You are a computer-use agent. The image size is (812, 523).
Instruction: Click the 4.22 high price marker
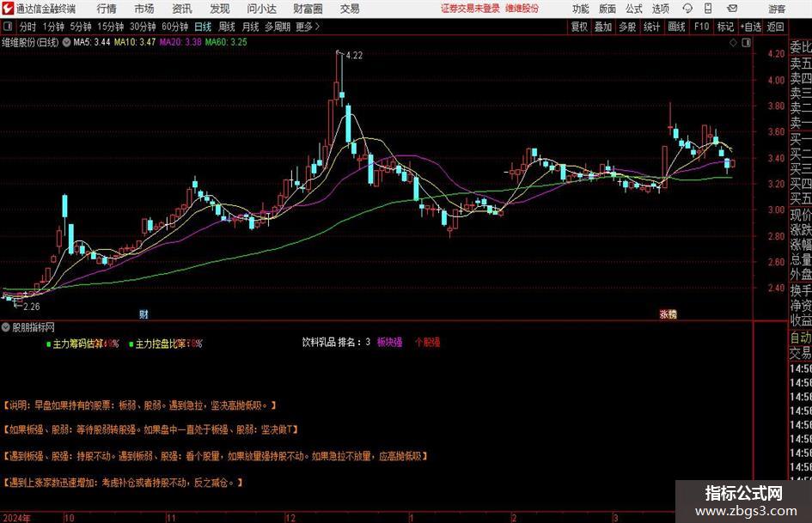click(354, 56)
